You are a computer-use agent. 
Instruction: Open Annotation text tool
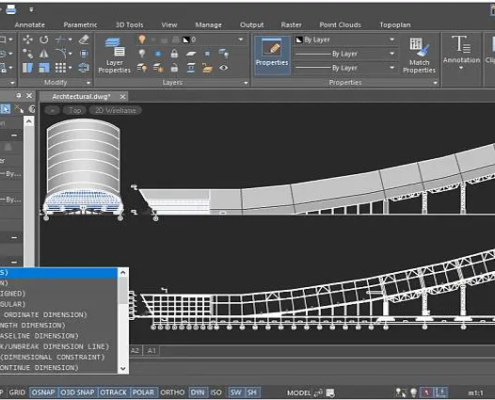pos(461,49)
